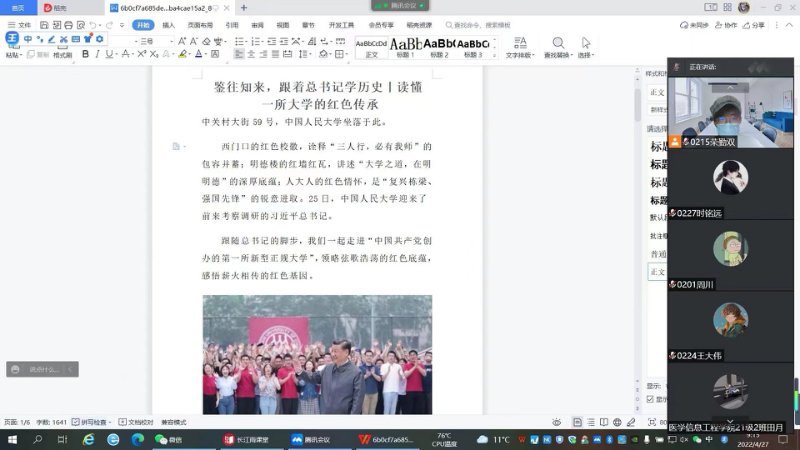Click the 分享 share button
The image size is (800, 450).
tap(753, 24)
